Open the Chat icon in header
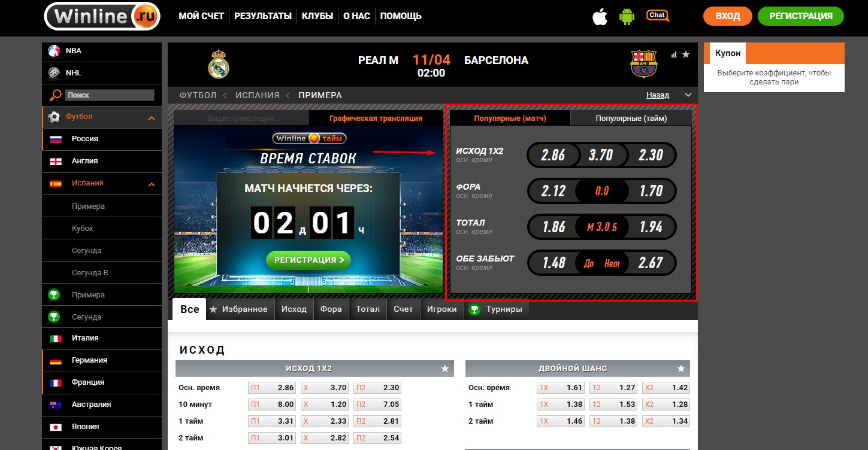 [657, 16]
